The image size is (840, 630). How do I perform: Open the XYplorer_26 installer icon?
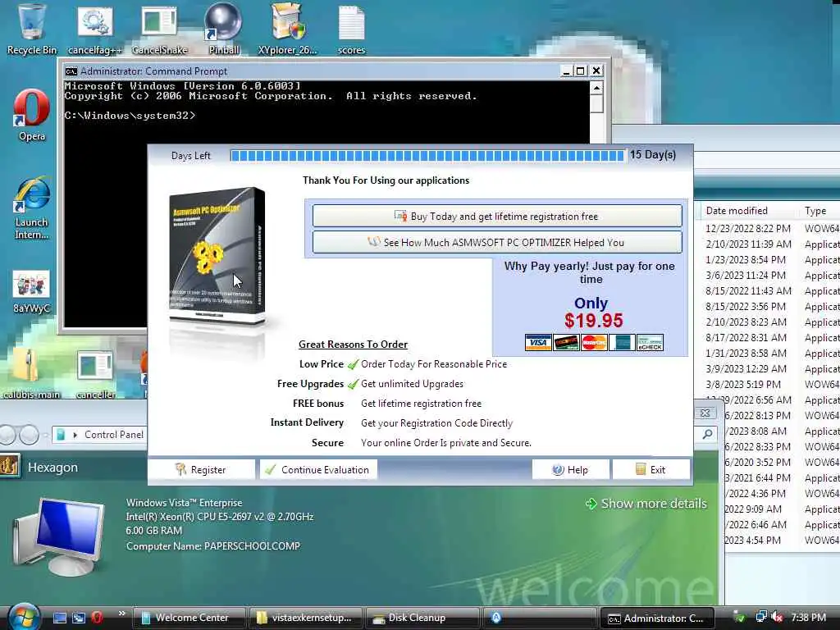[x=288, y=30]
